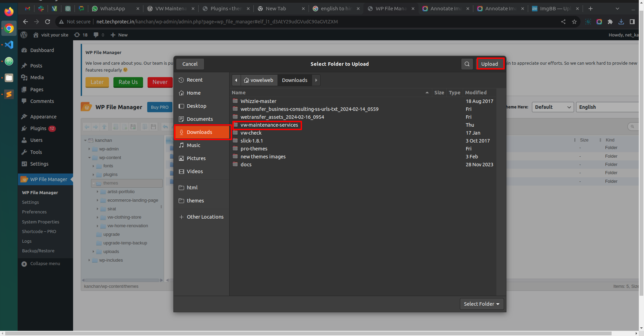Click the path bar right arrow
Screen dimensions: 644x336
click(316, 80)
